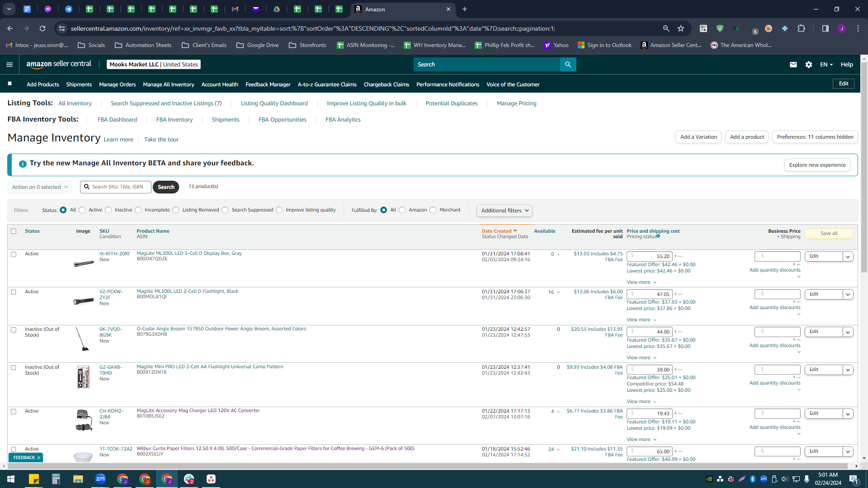Open Listing Quality Dashboard tool
868x488 pixels.
tap(274, 103)
